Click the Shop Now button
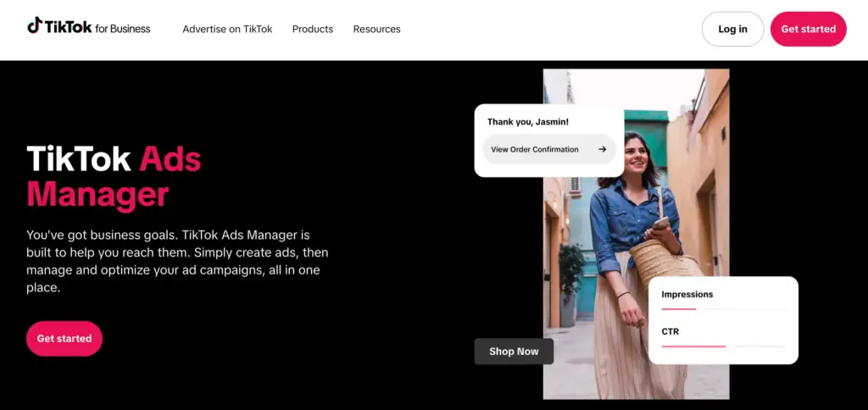 [514, 352]
